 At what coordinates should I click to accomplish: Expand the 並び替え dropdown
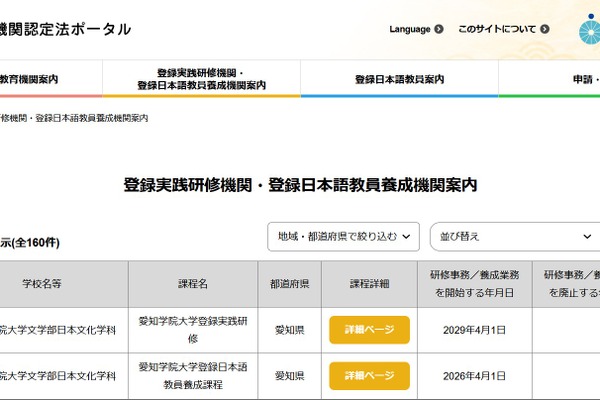515,237
